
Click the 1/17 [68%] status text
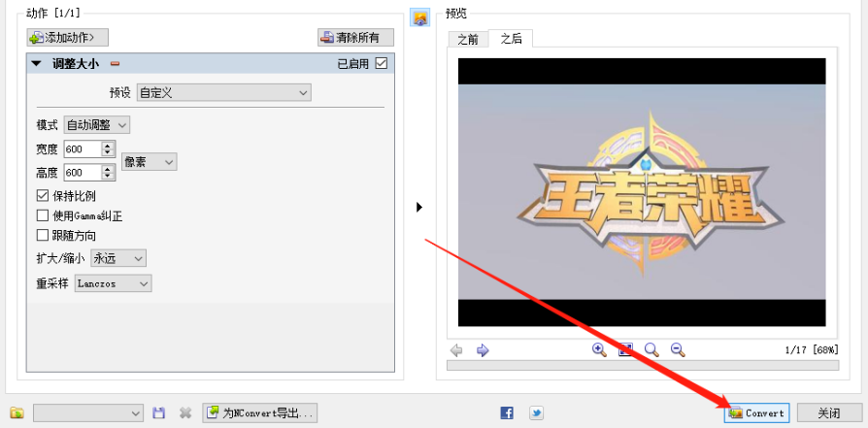pos(811,350)
